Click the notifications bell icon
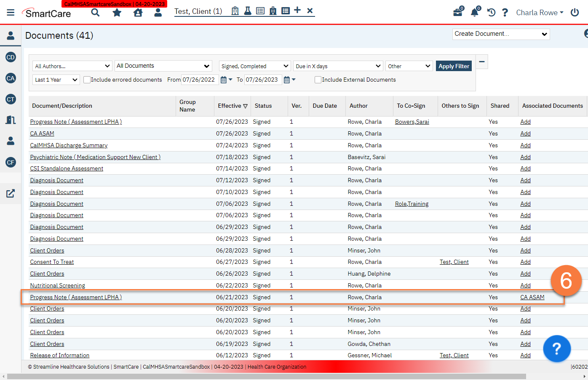Viewport: 588px width, 380px height. pyautogui.click(x=474, y=12)
